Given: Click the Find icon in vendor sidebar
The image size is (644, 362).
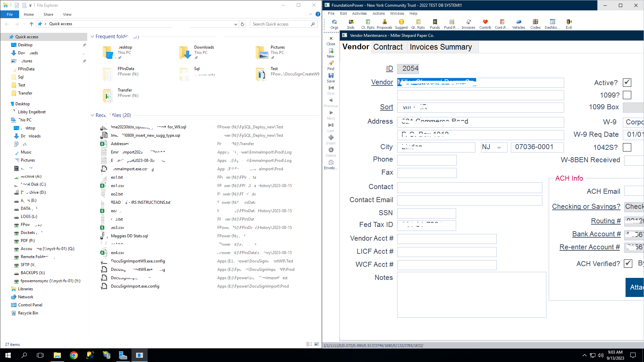Looking at the screenshot, I should 331,65.
